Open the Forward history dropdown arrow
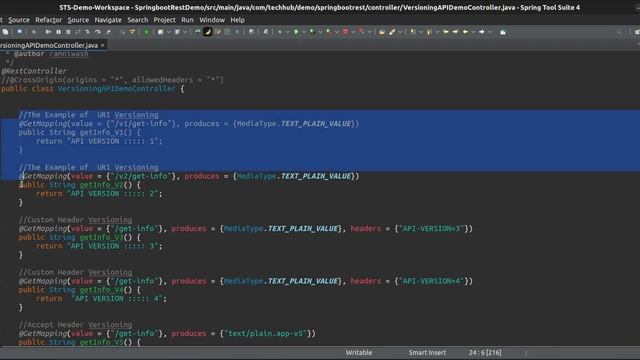 coord(490,32)
